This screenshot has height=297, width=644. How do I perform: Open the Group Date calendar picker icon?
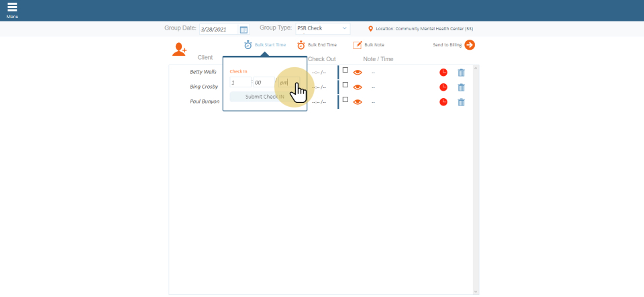click(x=244, y=30)
